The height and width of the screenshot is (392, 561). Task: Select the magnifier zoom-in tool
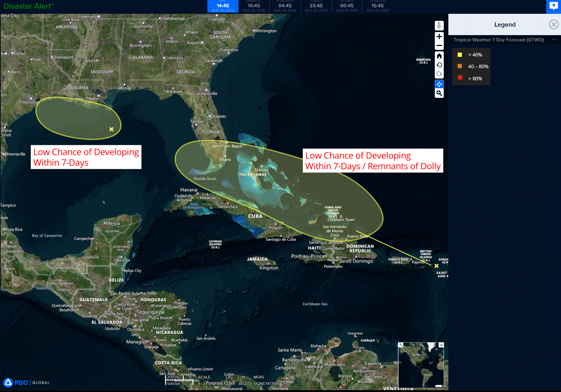tap(439, 93)
